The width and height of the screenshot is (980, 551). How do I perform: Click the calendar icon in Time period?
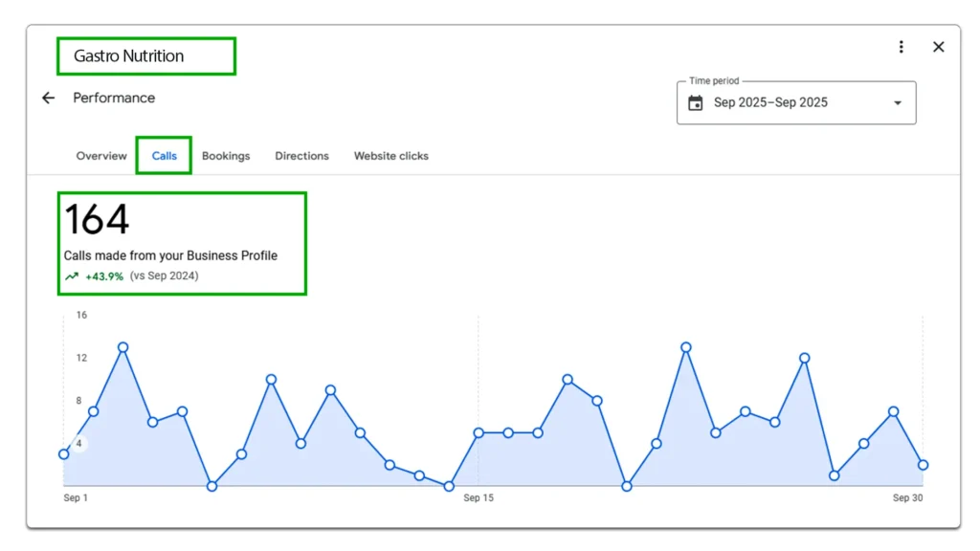696,103
